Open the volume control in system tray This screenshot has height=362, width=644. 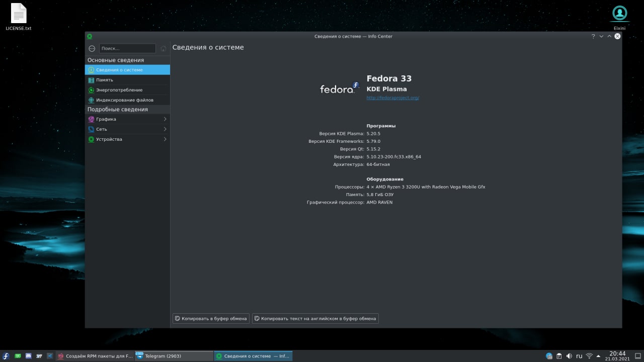tap(569, 356)
